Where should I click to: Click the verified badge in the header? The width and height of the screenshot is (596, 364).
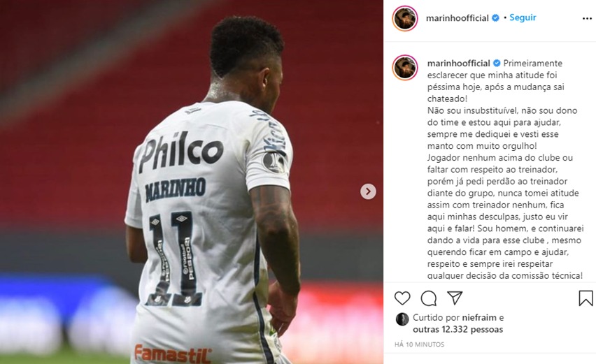click(x=495, y=18)
